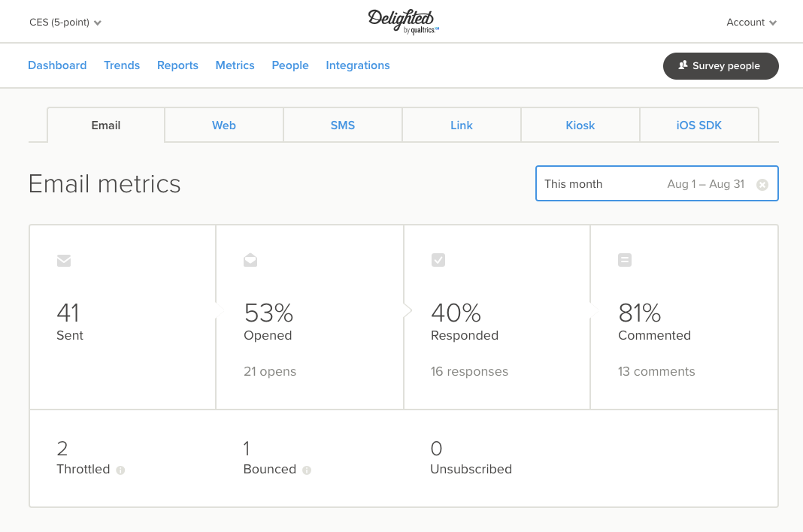
Task: Click the info icon beside Throttled
Action: pyautogui.click(x=120, y=470)
